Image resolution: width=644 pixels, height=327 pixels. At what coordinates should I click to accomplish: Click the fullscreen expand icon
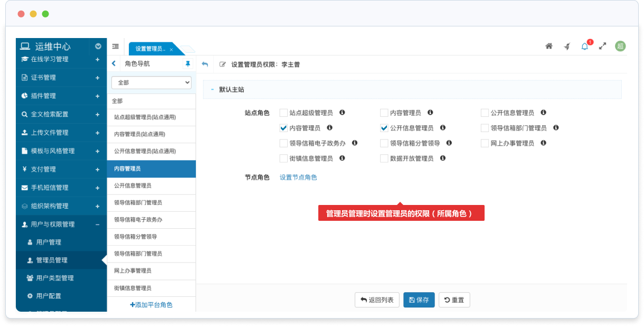click(x=602, y=46)
